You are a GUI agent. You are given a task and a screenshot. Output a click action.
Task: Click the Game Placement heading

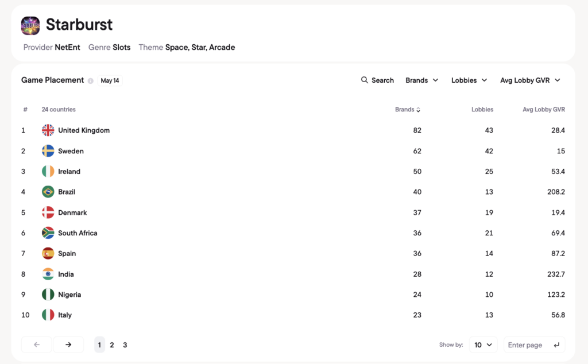click(52, 80)
